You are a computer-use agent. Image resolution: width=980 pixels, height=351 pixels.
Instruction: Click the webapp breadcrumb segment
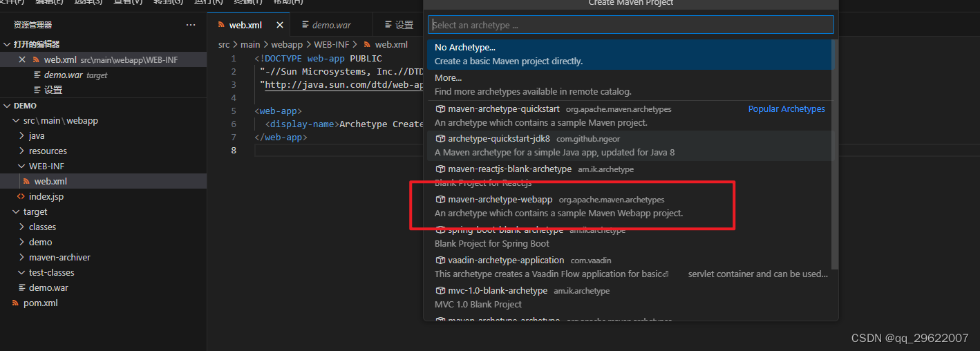(x=287, y=45)
